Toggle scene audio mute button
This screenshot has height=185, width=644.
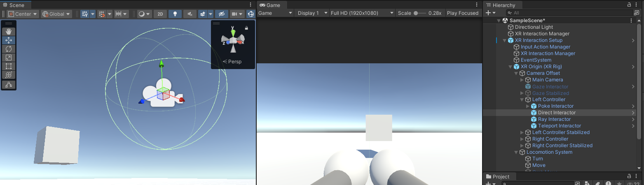click(x=190, y=14)
